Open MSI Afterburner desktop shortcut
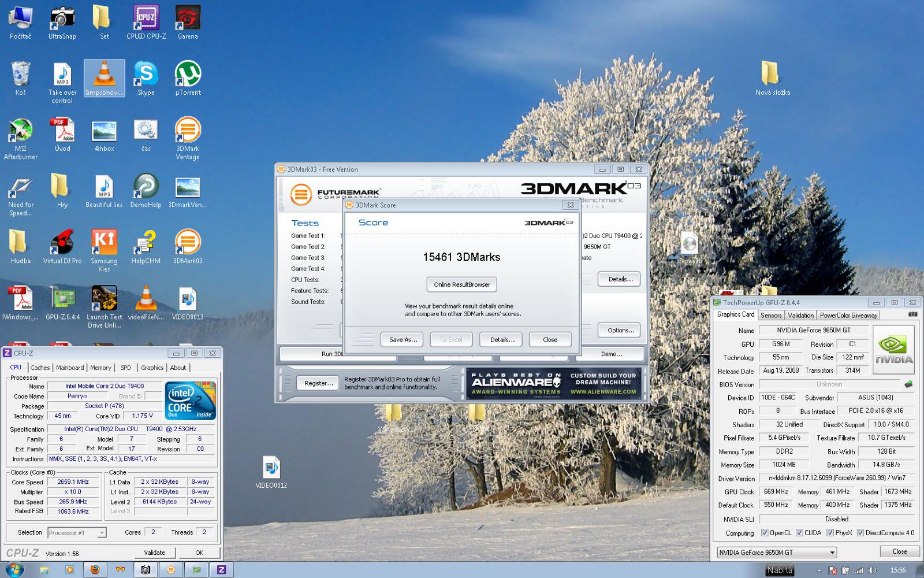The image size is (924, 578). (20, 139)
